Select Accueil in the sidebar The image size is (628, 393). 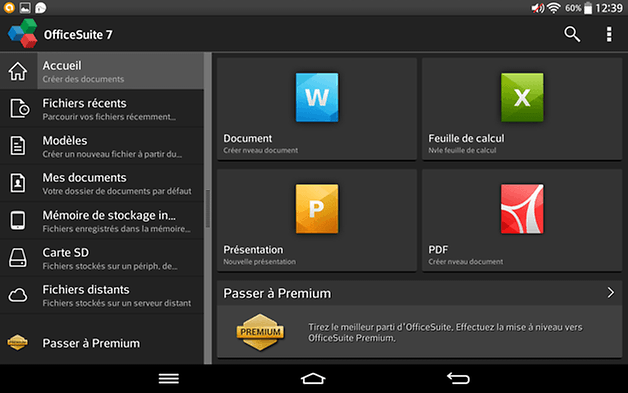[102, 71]
